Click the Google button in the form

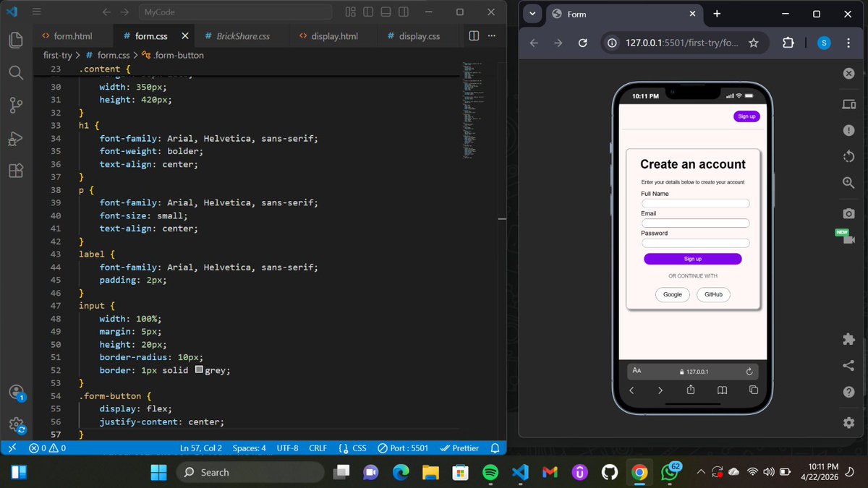(673, 294)
